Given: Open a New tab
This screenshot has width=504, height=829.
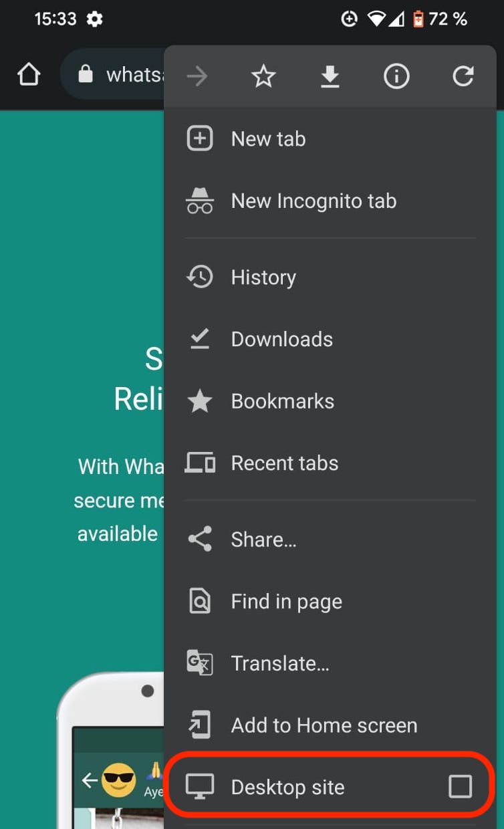Looking at the screenshot, I should tap(268, 138).
